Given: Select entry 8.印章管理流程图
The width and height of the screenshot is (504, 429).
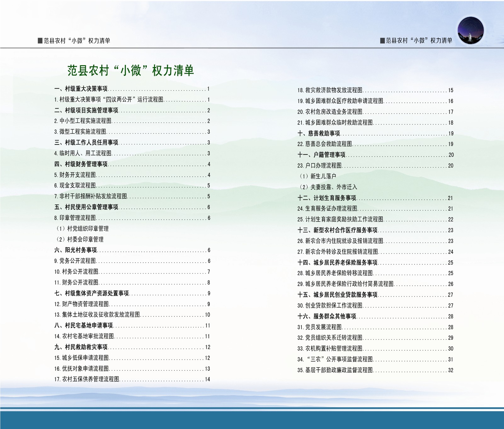Looking at the screenshot, I should tap(132, 218).
